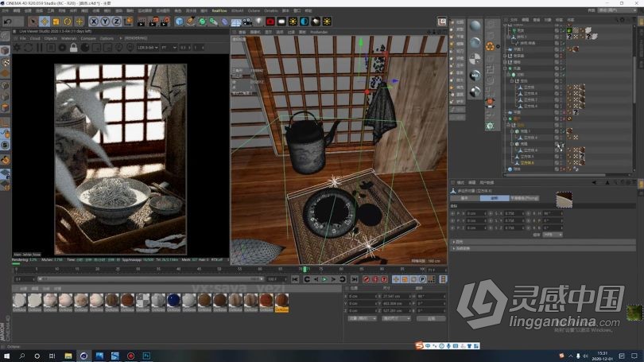Open the RealFlow menu
The height and width of the screenshot is (362, 644).
pyautogui.click(x=219, y=10)
